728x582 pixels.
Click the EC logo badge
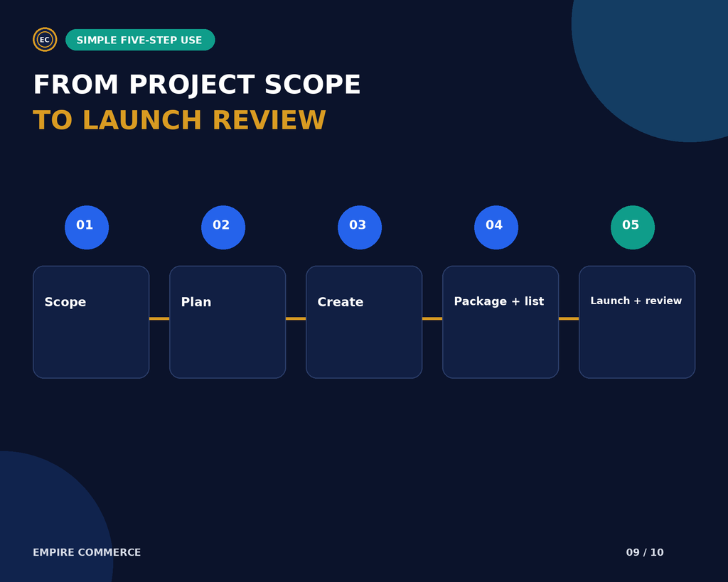[45, 40]
